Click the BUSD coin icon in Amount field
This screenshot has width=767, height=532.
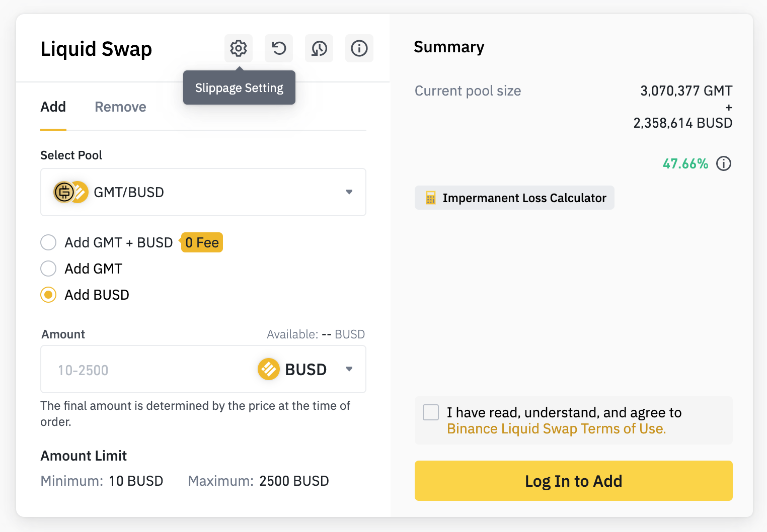click(269, 369)
